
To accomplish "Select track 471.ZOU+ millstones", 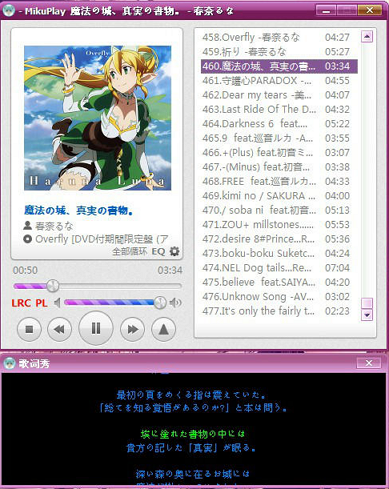I will click(x=279, y=225).
